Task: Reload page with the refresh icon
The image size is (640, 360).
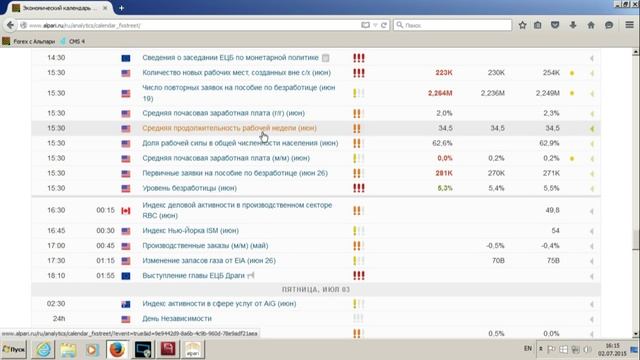Action: pos(384,25)
